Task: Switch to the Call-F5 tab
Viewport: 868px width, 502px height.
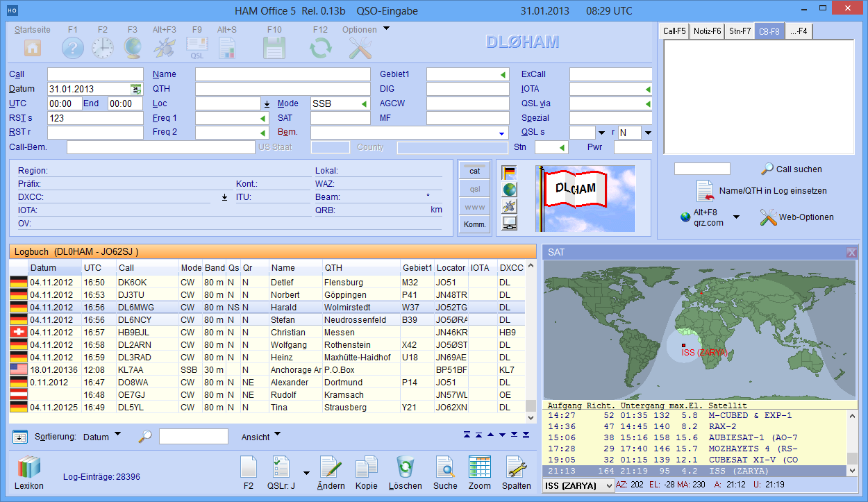Action: coord(674,31)
